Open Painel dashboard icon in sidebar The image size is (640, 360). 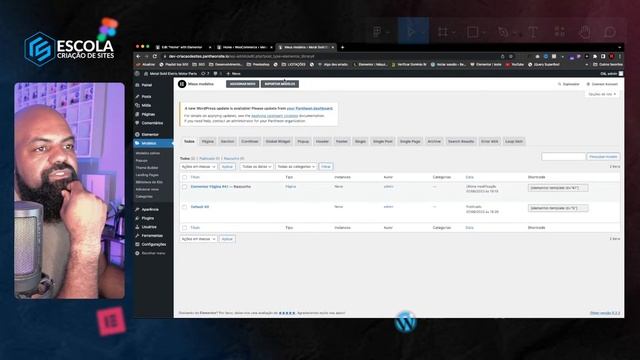point(137,85)
